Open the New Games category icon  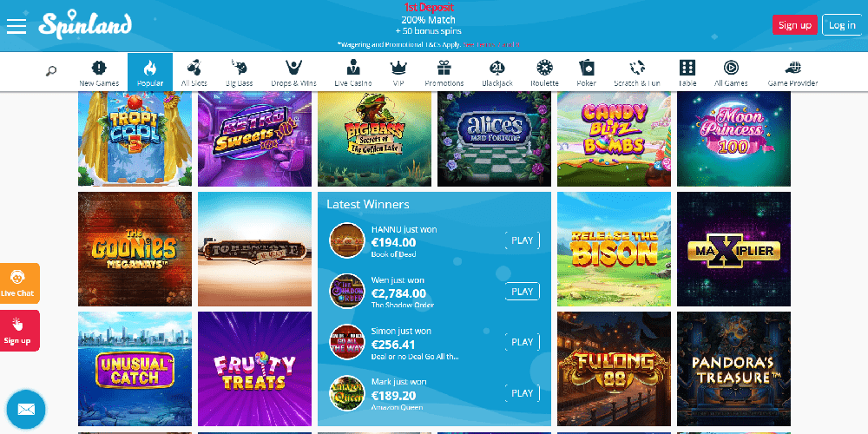pos(99,69)
